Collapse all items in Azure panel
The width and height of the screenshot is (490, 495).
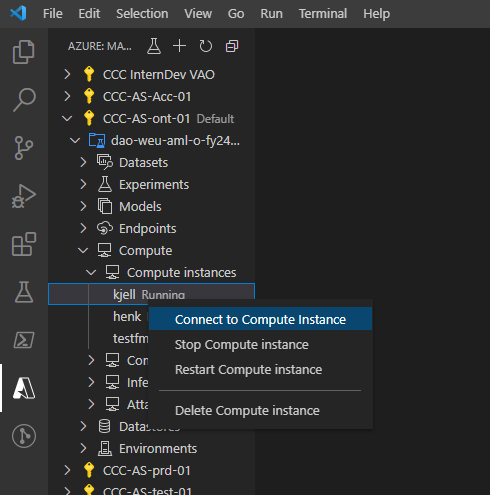(232, 46)
